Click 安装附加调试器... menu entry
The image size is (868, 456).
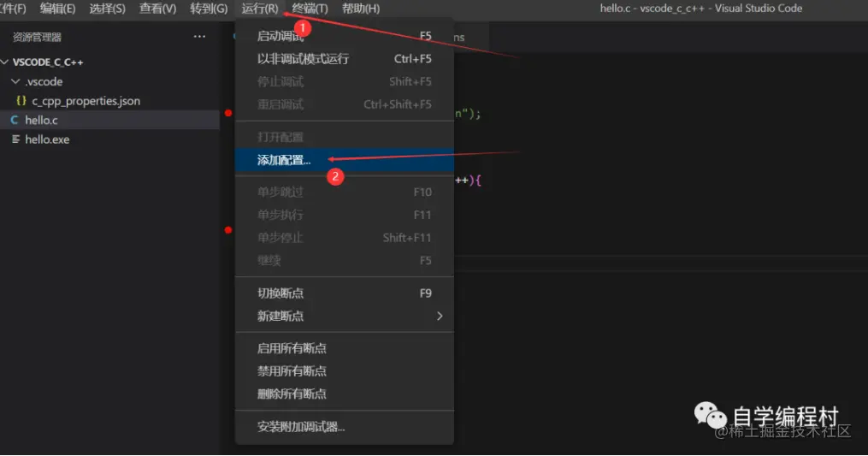pyautogui.click(x=345, y=427)
